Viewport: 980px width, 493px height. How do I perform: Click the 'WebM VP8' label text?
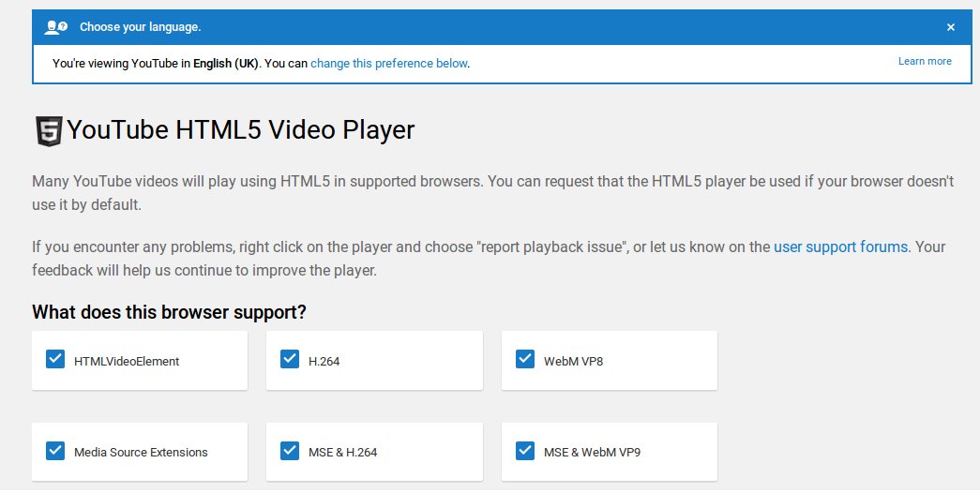tap(573, 361)
